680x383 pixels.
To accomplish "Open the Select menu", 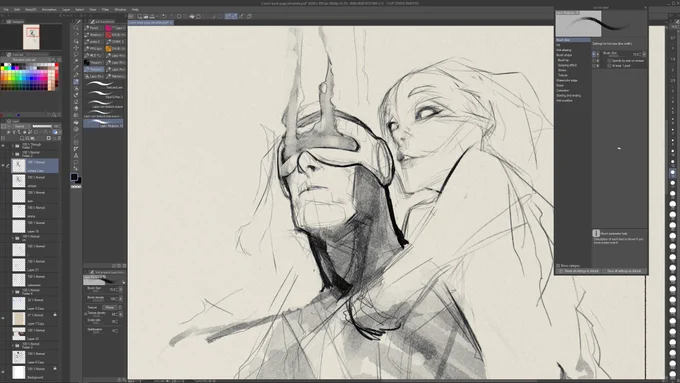I will coord(80,9).
